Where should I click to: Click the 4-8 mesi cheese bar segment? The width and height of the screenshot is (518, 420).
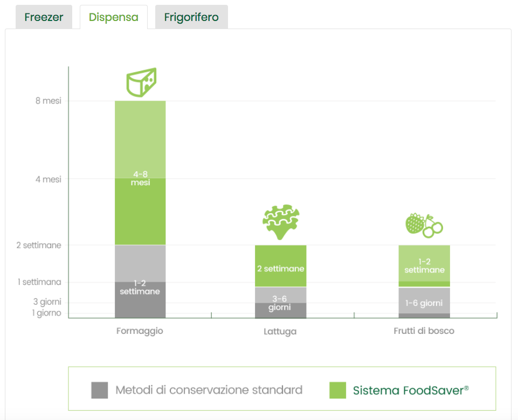[140, 178]
